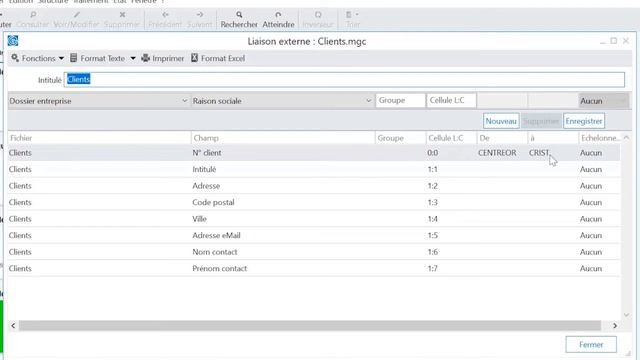
Task: Click inside the Intitulé text field
Action: pos(344,79)
